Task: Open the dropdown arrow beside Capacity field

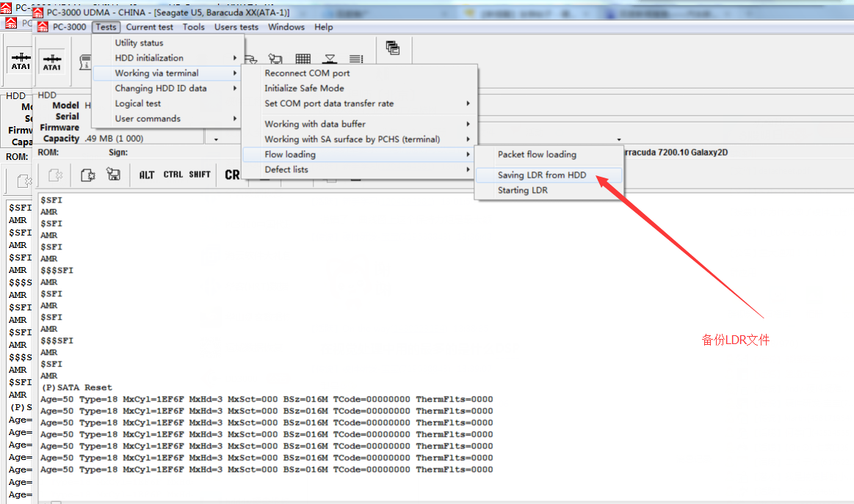Action: point(216,139)
